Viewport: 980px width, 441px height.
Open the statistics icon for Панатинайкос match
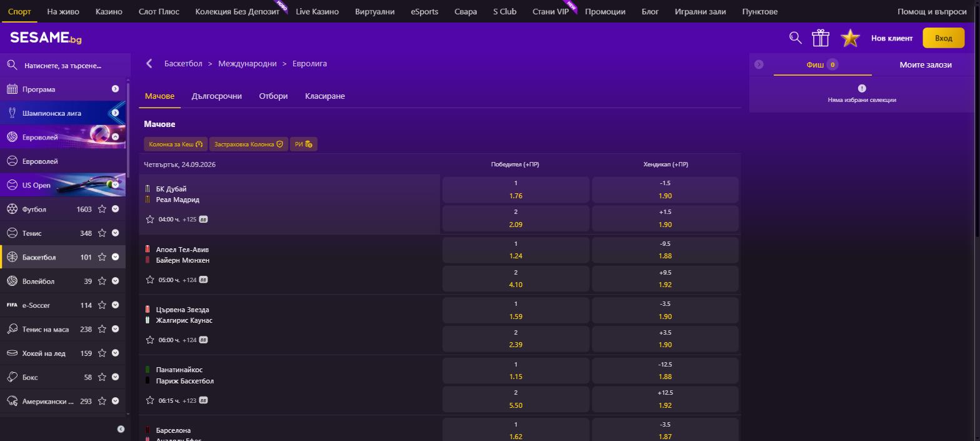click(x=204, y=400)
